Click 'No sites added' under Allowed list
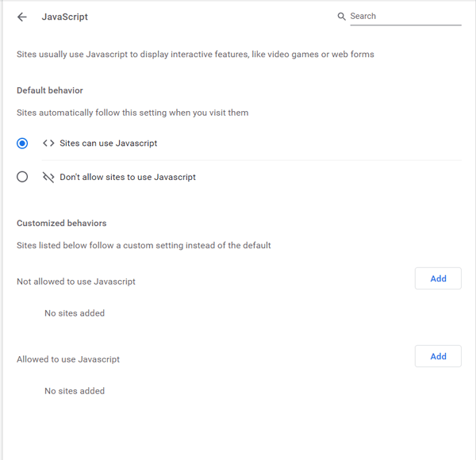The width and height of the screenshot is (476, 460). pos(75,391)
